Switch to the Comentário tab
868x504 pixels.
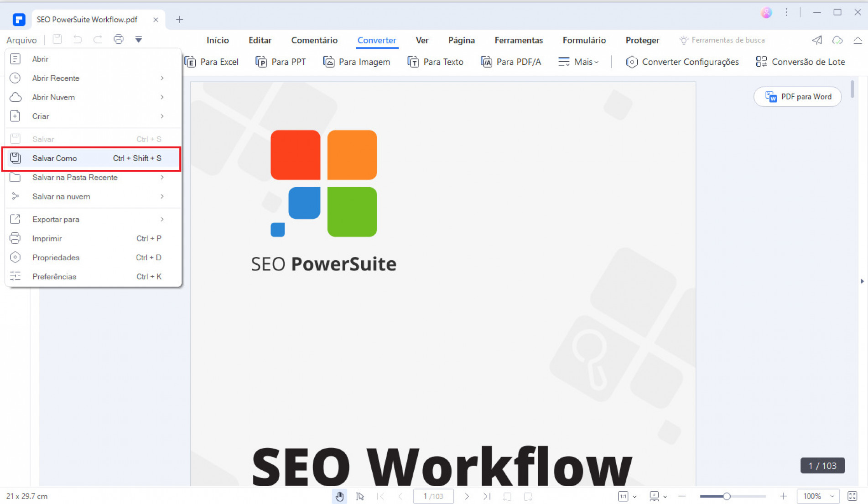point(314,40)
